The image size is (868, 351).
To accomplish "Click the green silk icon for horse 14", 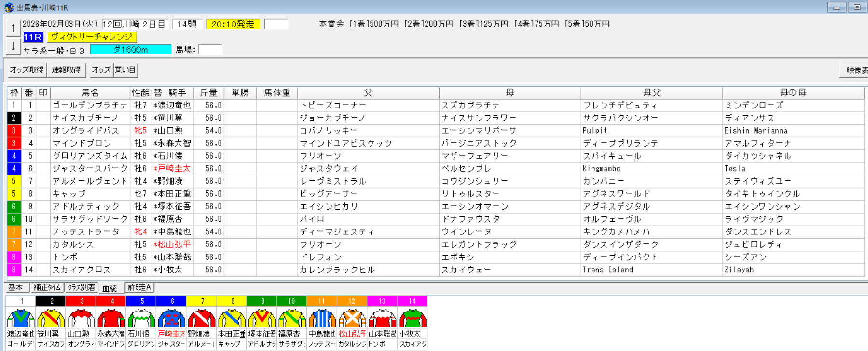I will pos(412,318).
